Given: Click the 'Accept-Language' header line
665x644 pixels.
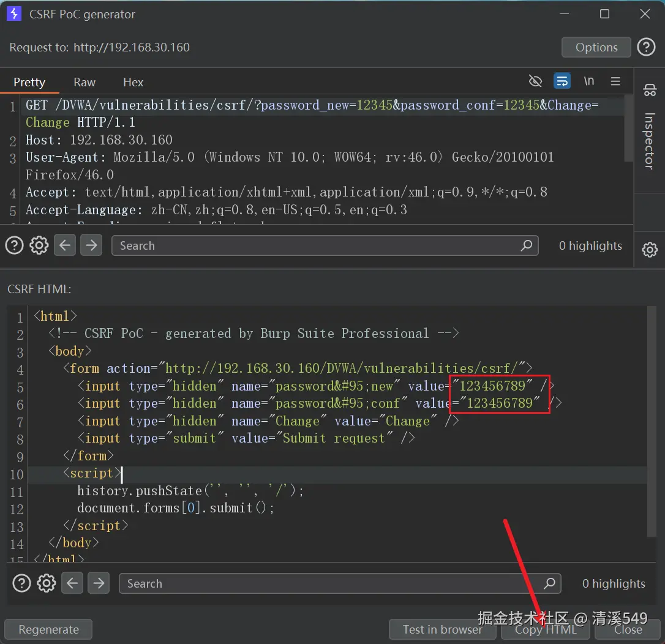Looking at the screenshot, I should click(216, 209).
